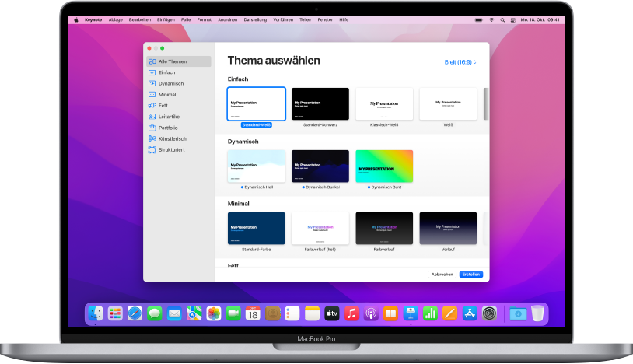The image size is (633, 364).
Task: Open the Apple menu
Action: click(76, 19)
